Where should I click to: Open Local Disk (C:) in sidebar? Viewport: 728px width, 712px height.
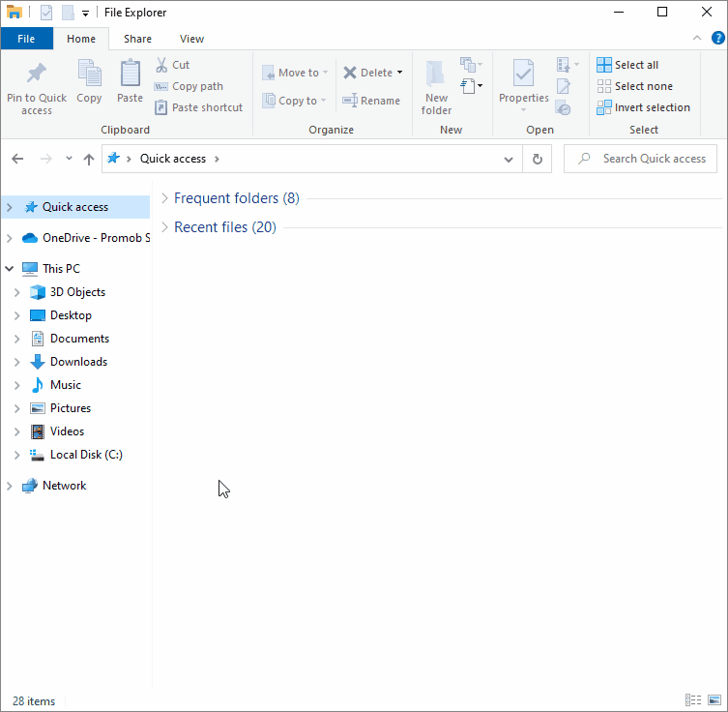[x=86, y=455]
